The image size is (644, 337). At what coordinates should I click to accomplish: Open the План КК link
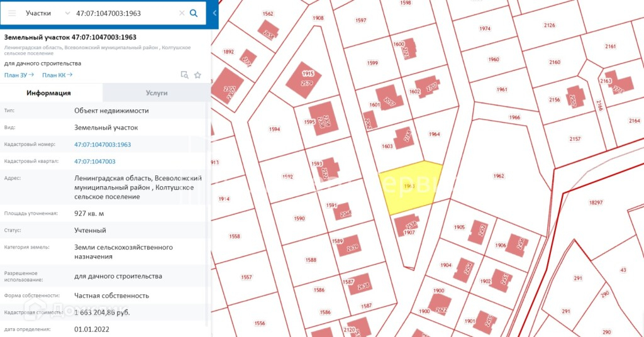pos(57,75)
